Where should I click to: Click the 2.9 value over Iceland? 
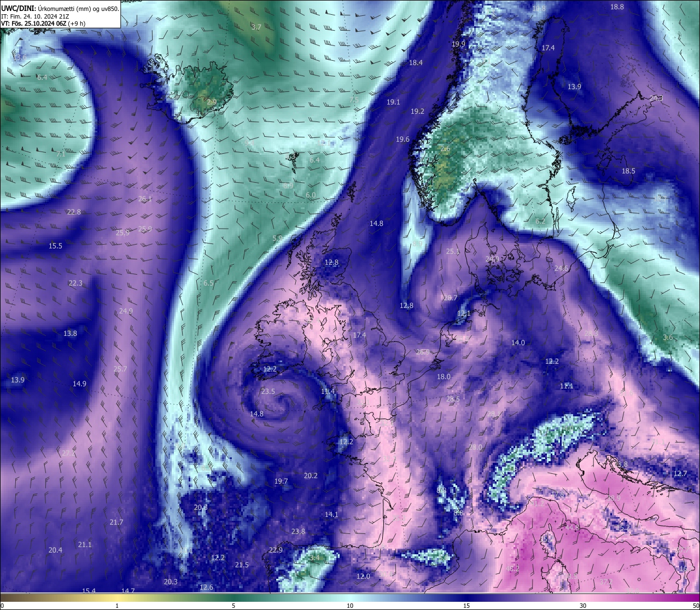coord(212,102)
